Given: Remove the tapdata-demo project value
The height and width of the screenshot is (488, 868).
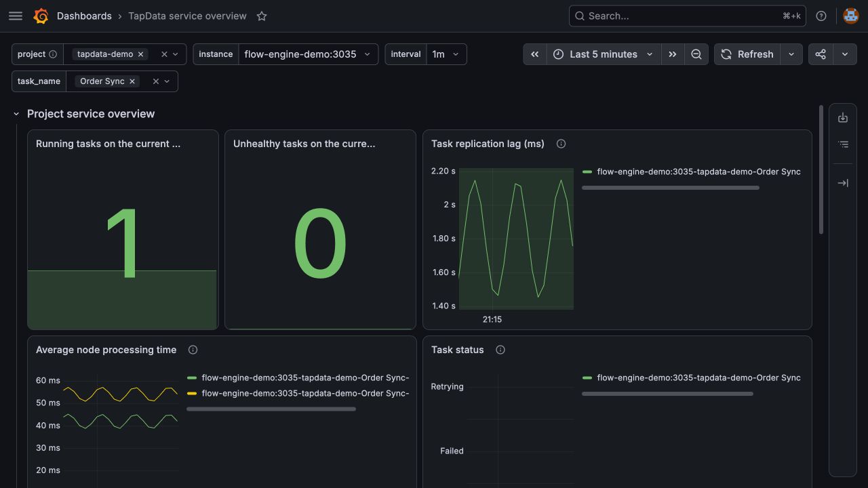Looking at the screenshot, I should [x=140, y=54].
